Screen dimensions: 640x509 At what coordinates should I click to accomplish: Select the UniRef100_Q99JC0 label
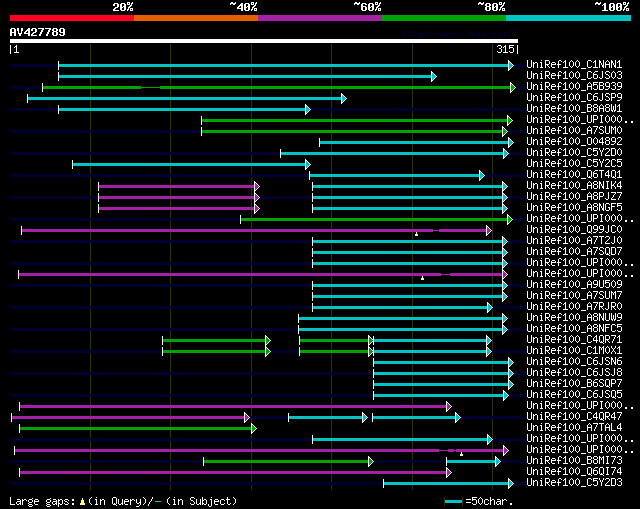[x=574, y=230]
